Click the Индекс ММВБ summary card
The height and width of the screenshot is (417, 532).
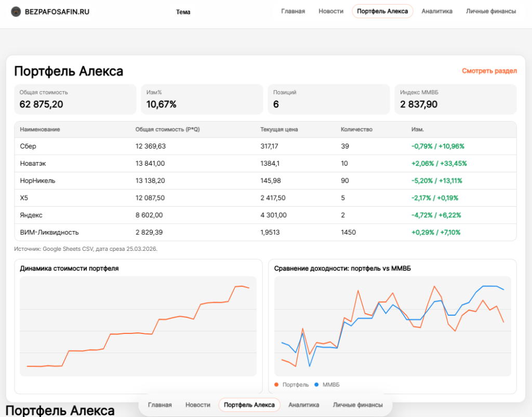[x=455, y=99]
